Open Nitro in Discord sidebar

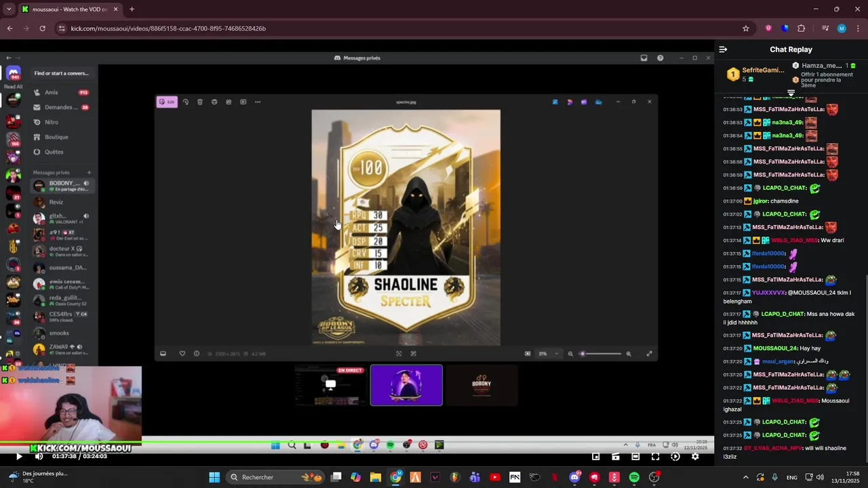(x=62, y=122)
